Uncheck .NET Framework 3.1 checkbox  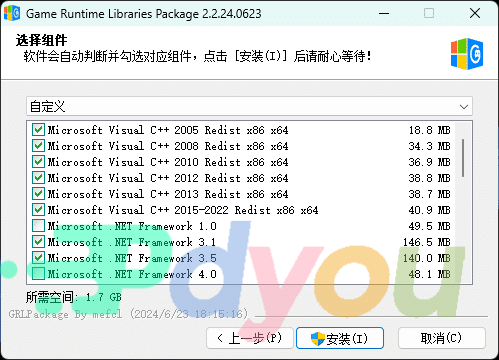click(38, 242)
